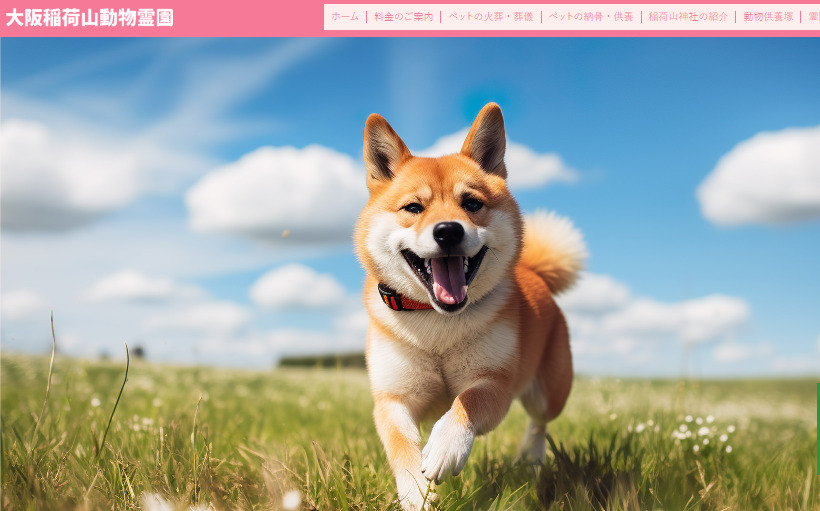Visit 稲荷山神社の紹介 link

(688, 17)
